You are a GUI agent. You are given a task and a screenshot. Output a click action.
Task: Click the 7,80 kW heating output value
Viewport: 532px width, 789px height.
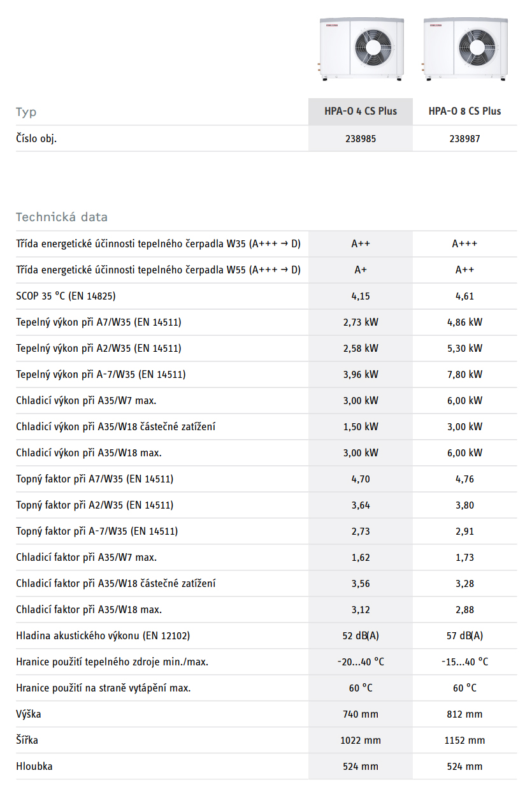464,375
